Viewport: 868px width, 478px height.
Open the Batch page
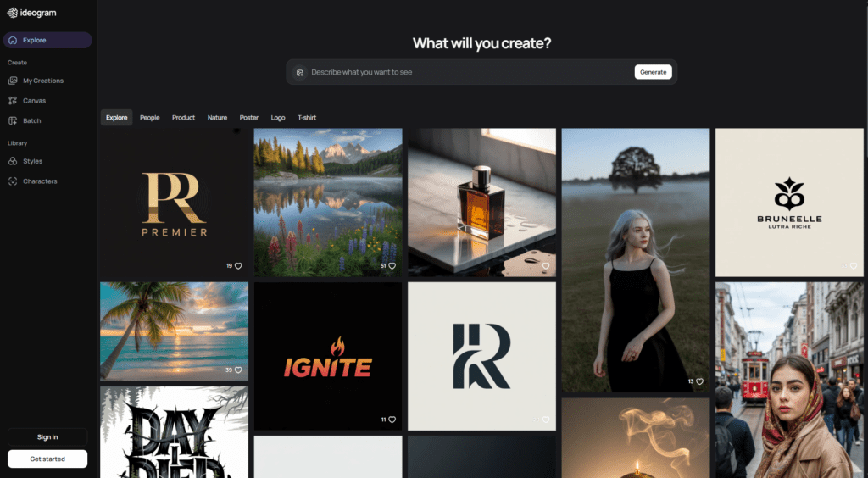[47, 120]
